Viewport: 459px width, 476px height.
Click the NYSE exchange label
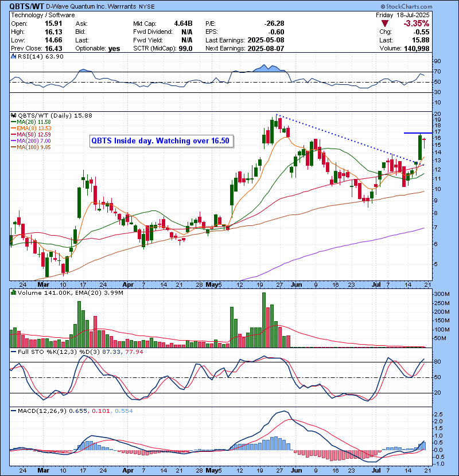point(147,7)
